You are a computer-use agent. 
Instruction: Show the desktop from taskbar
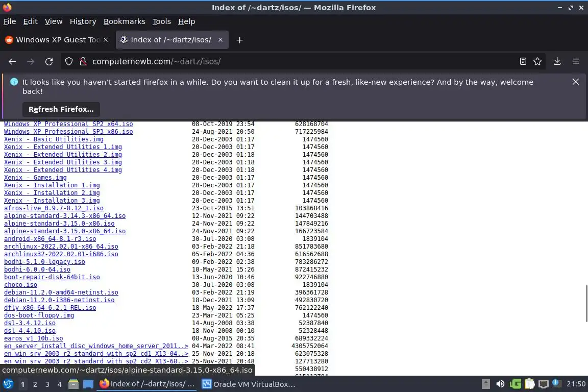[x=88, y=384]
